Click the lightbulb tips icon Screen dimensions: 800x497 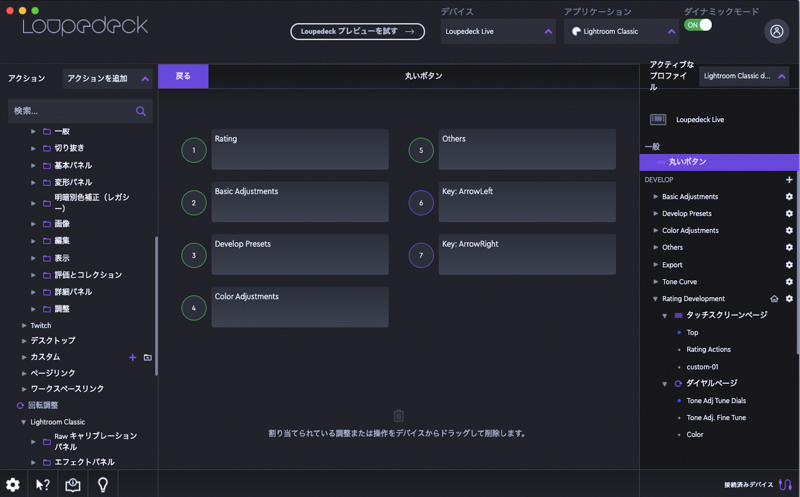point(103,485)
